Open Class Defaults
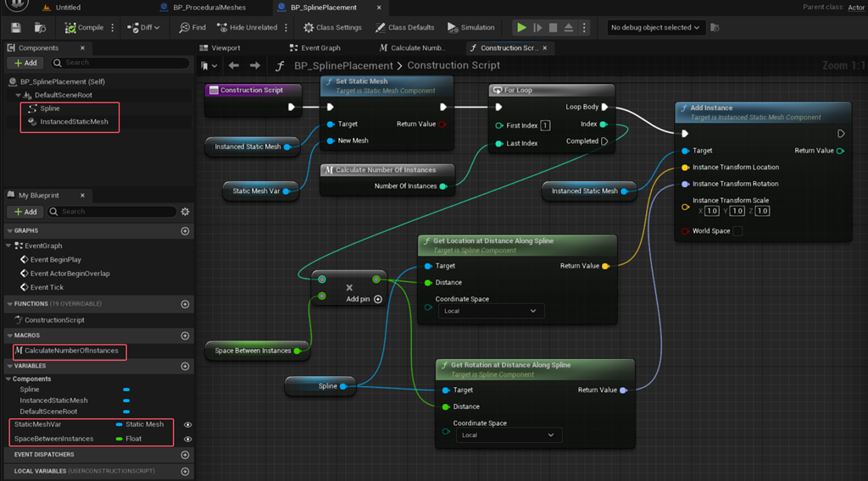 (404, 28)
